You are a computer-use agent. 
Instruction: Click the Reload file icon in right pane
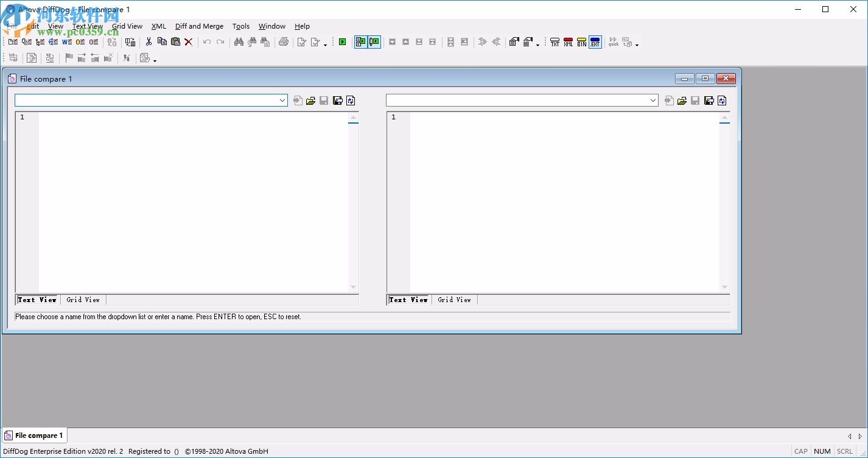[x=722, y=100]
